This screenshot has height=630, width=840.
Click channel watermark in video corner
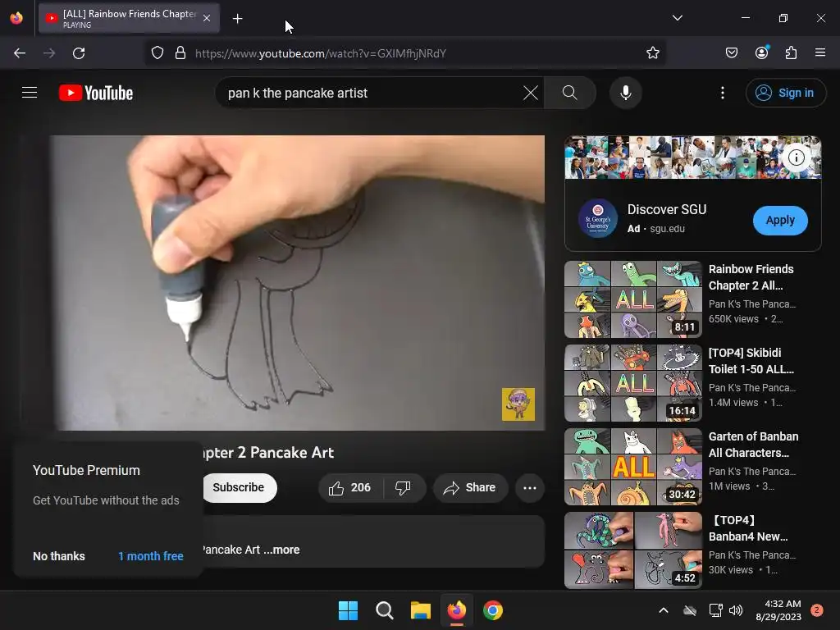(x=518, y=404)
